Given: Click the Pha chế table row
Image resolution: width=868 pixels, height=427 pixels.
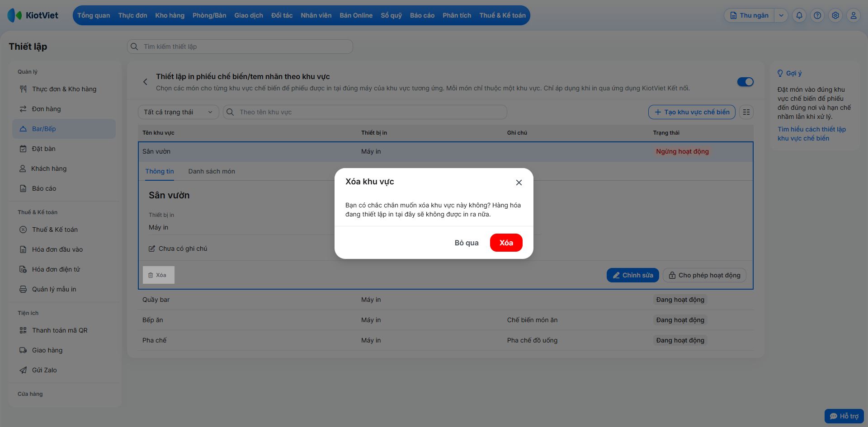Looking at the screenshot, I should pyautogui.click(x=446, y=340).
